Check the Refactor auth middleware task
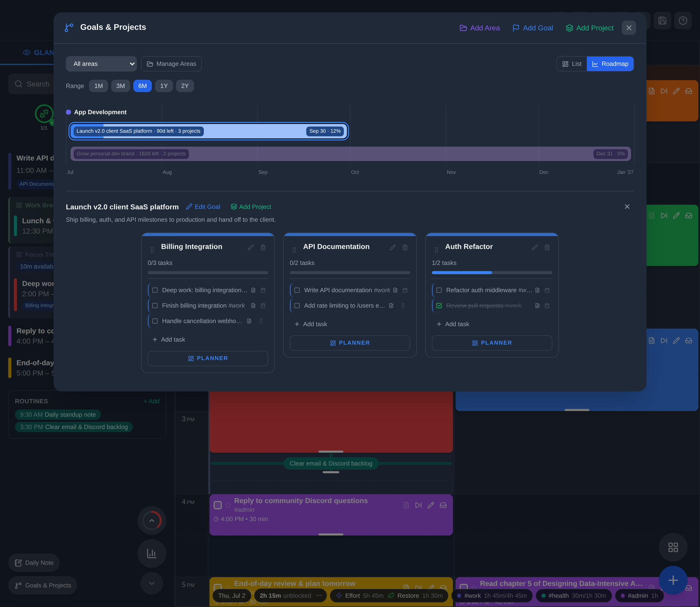 click(x=439, y=290)
